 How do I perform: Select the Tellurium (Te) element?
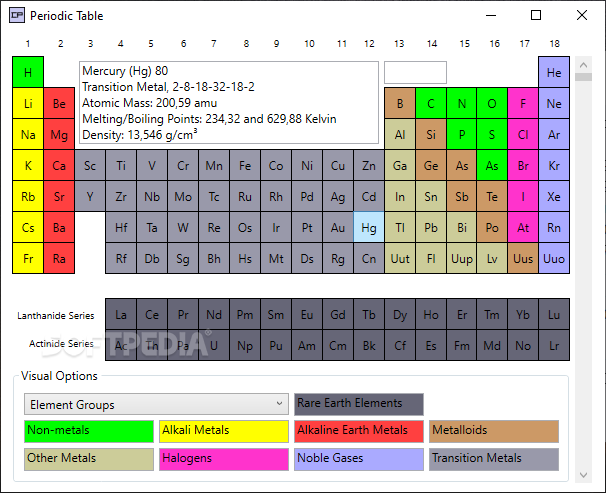[492, 196]
